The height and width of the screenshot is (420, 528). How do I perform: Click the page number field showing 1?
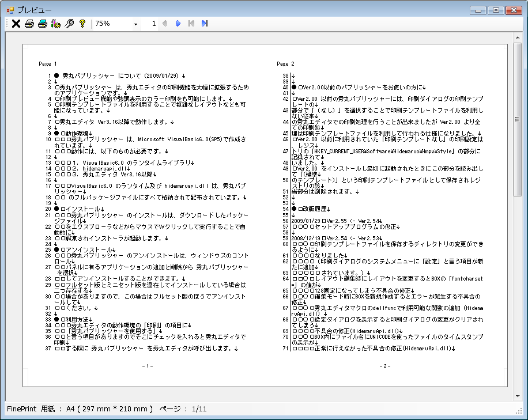tap(153, 24)
